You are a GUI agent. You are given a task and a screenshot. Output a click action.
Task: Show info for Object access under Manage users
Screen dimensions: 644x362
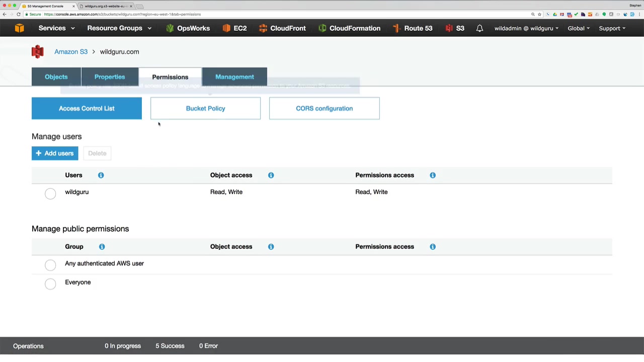point(271,175)
